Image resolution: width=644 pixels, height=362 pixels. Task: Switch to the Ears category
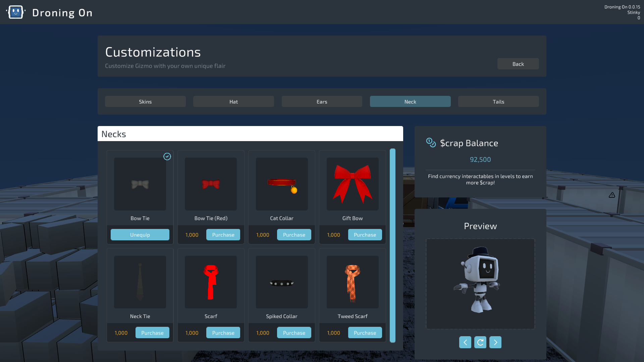tap(322, 101)
